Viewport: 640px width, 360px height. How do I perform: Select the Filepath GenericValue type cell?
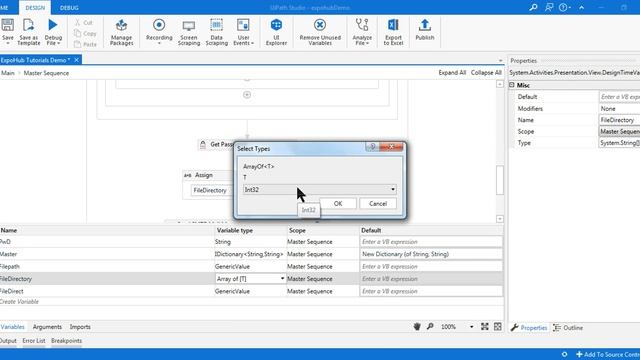coord(250,267)
